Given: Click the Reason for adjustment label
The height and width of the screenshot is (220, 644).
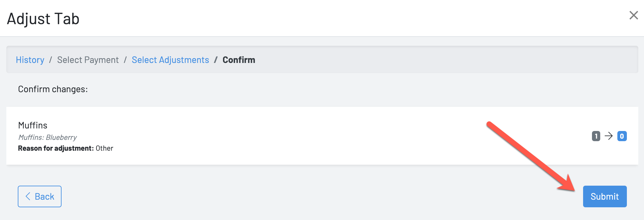Looking at the screenshot, I should pyautogui.click(x=56, y=148).
